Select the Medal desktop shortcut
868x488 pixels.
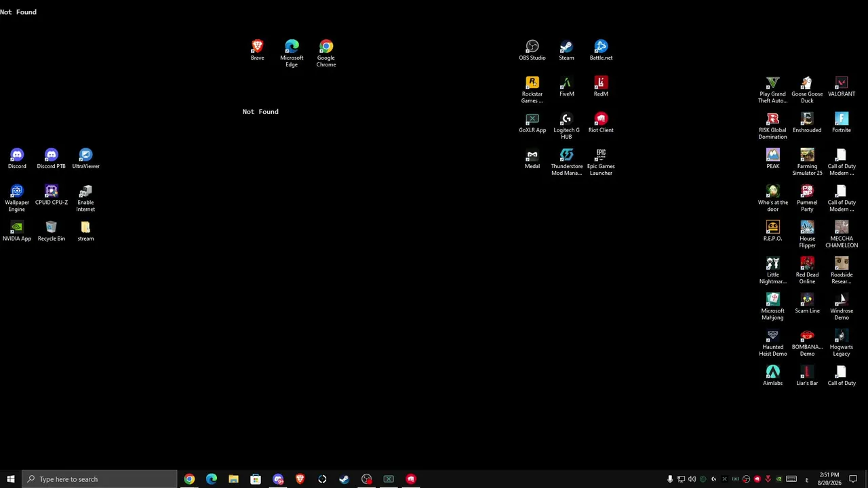point(532,159)
